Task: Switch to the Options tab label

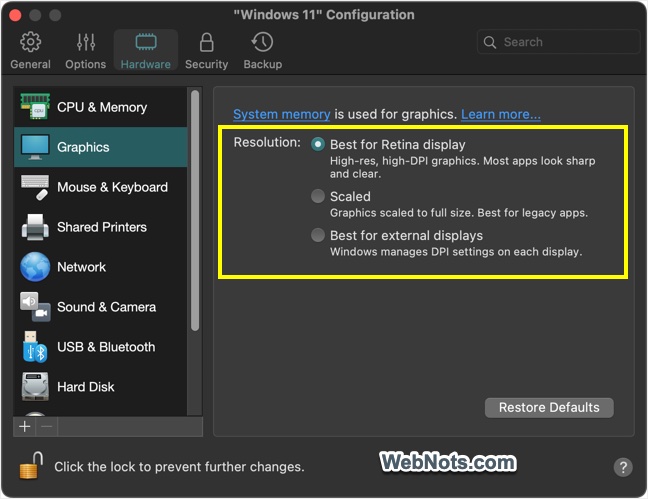Action: tap(86, 64)
